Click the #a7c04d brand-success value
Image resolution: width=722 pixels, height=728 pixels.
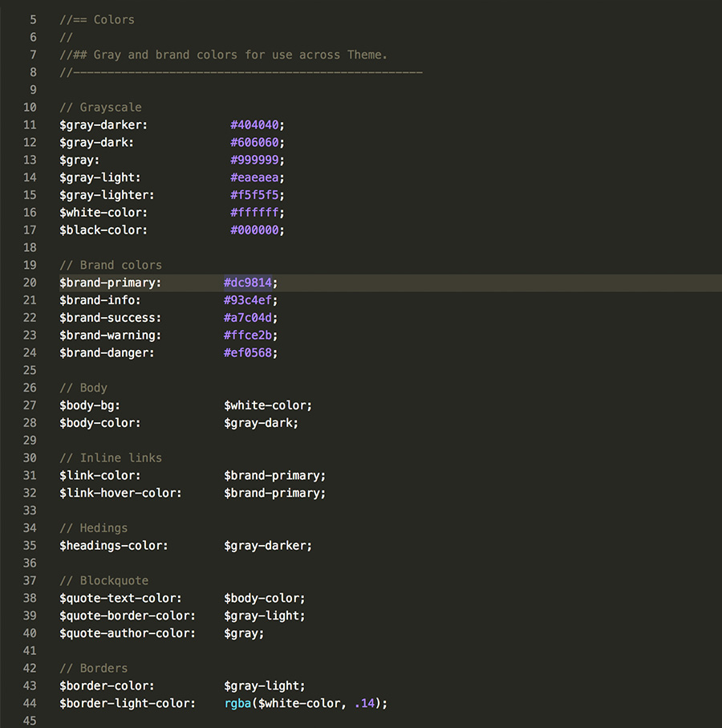(x=249, y=317)
